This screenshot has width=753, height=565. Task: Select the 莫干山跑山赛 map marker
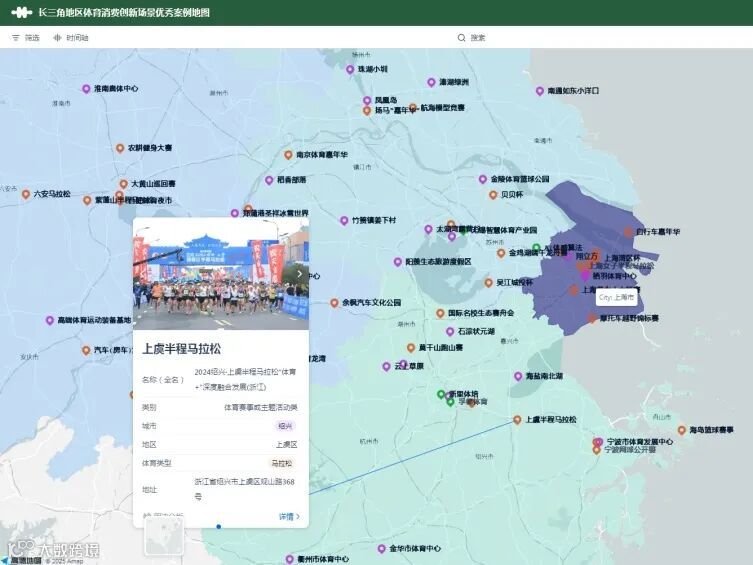point(411,348)
